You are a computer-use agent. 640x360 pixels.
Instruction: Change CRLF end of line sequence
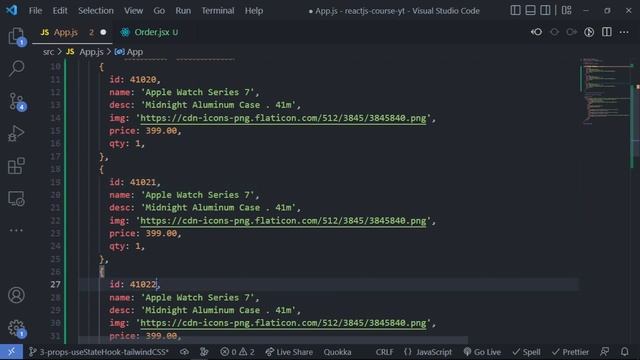pyautogui.click(x=384, y=352)
